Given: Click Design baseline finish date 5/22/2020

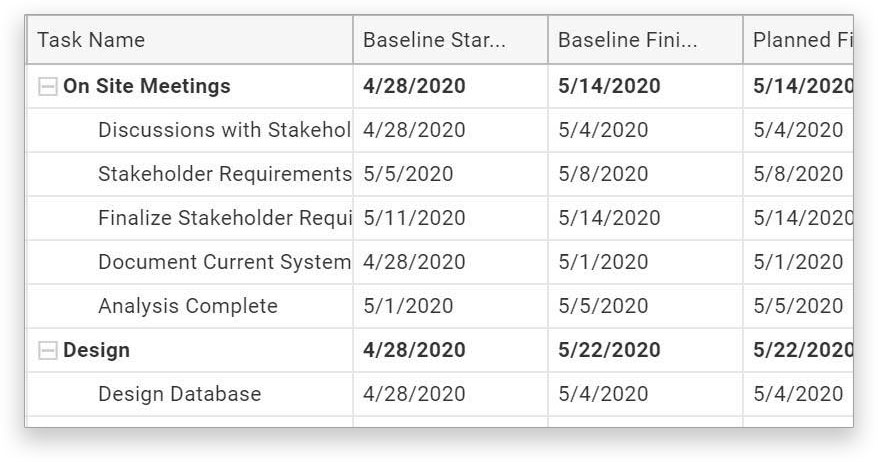Looking at the screenshot, I should point(609,350).
